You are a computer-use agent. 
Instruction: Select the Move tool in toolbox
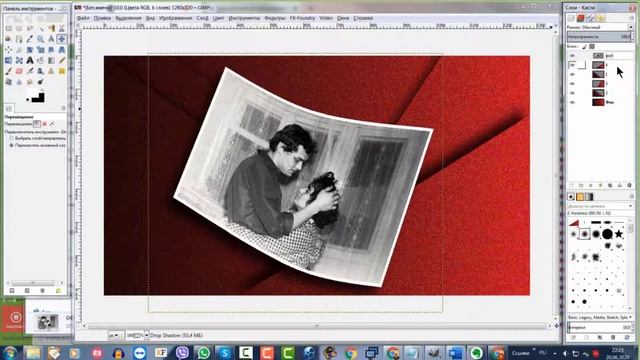[x=62, y=39]
